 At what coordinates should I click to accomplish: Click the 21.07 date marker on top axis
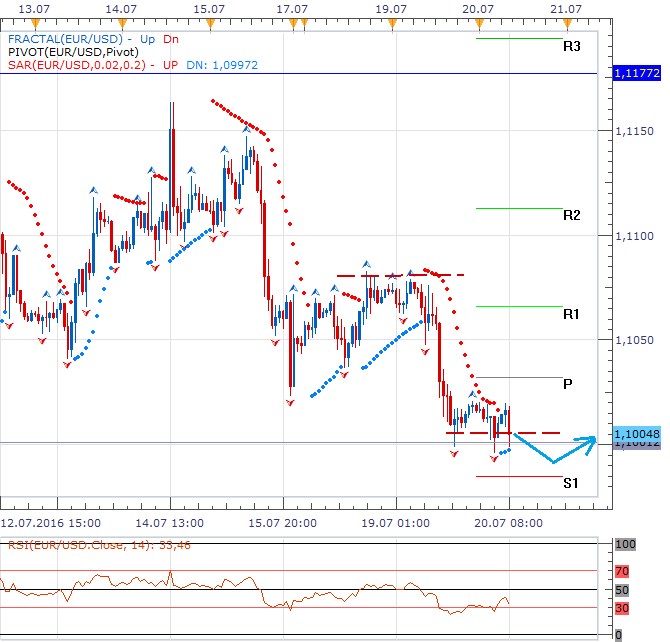tap(566, 8)
